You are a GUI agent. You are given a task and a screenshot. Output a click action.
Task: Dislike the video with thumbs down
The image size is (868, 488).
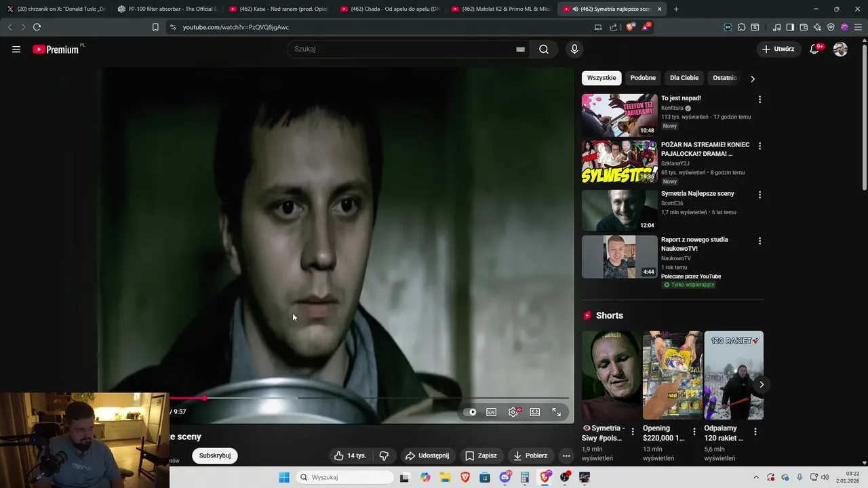point(384,455)
